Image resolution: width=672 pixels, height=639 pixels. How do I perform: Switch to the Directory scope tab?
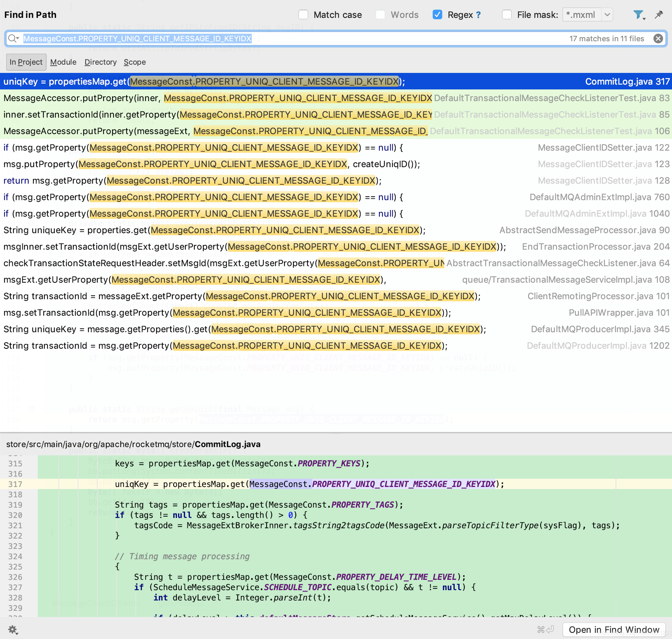(100, 62)
